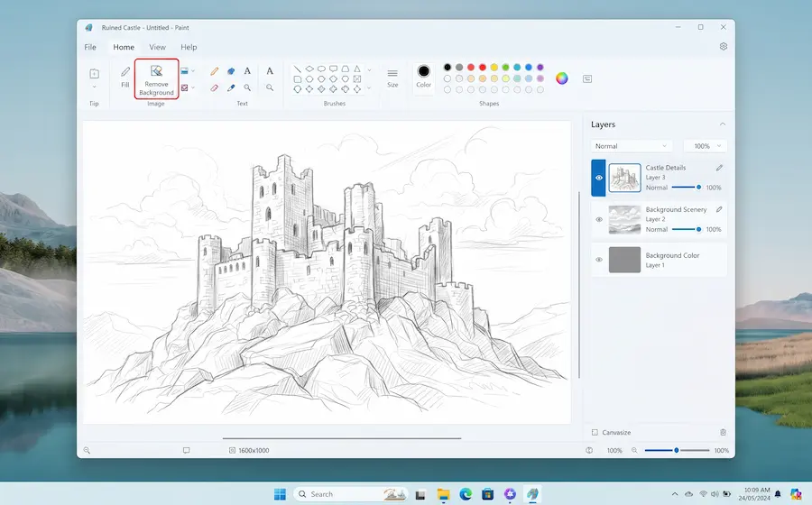Image resolution: width=812 pixels, height=505 pixels.
Task: Click the blue striped image icon
Action: (184, 71)
